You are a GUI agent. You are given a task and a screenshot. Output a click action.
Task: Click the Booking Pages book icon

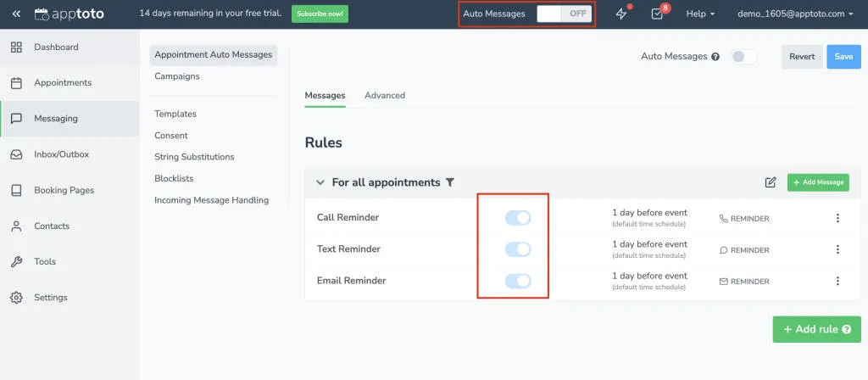(x=17, y=191)
